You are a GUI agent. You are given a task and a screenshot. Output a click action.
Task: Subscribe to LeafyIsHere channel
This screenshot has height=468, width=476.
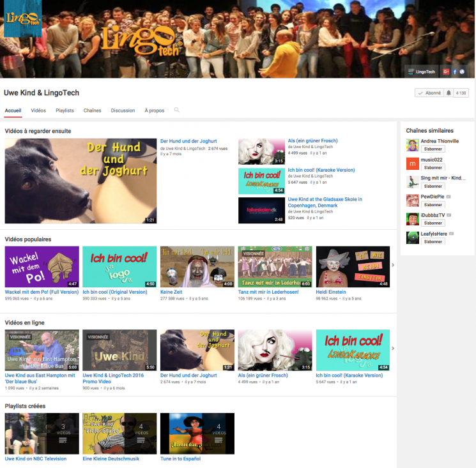[x=433, y=241]
